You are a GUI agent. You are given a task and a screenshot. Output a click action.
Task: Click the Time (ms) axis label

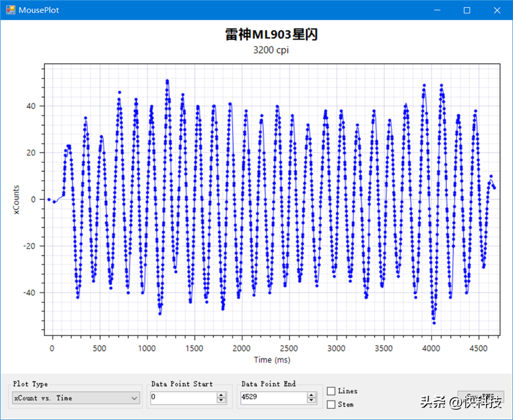click(x=272, y=360)
